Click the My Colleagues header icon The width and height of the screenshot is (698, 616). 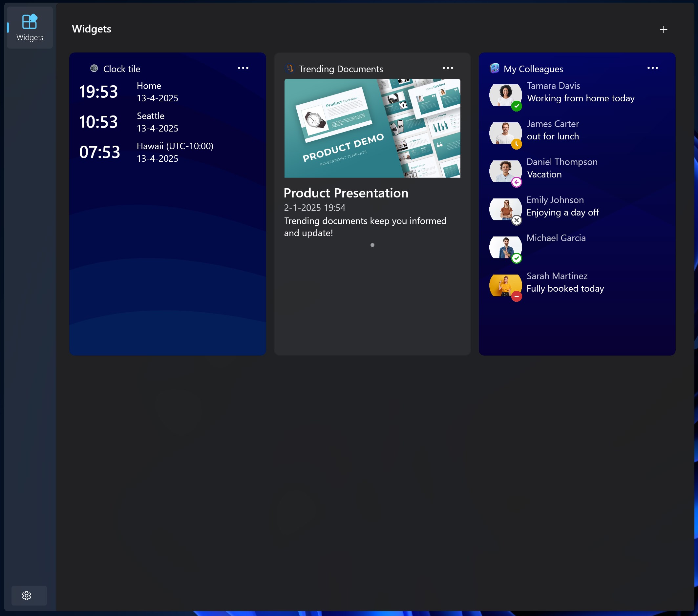click(x=494, y=69)
